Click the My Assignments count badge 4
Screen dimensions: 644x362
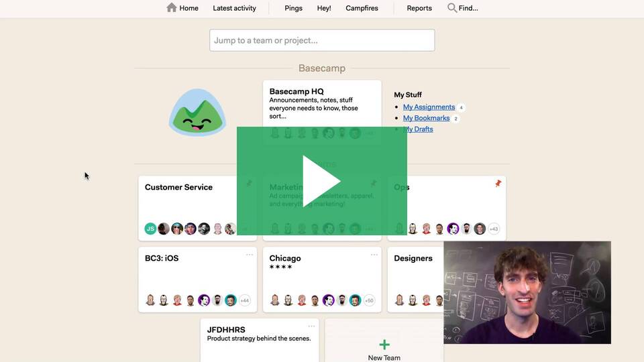[462, 107]
